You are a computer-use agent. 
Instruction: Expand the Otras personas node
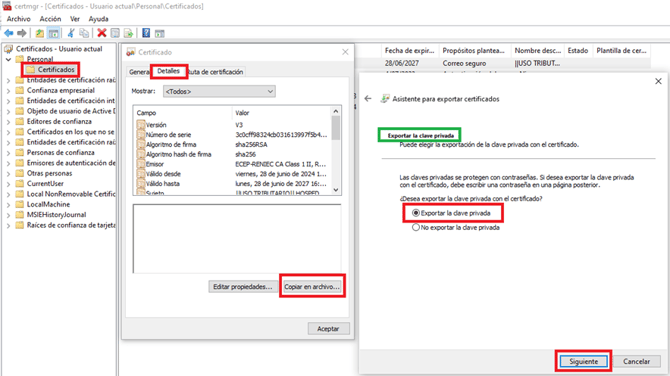coord(8,173)
